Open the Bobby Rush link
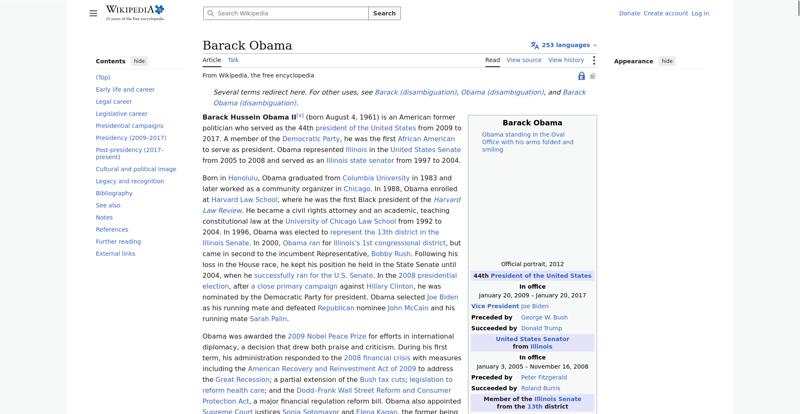This screenshot has height=414, width=800. click(x=391, y=254)
